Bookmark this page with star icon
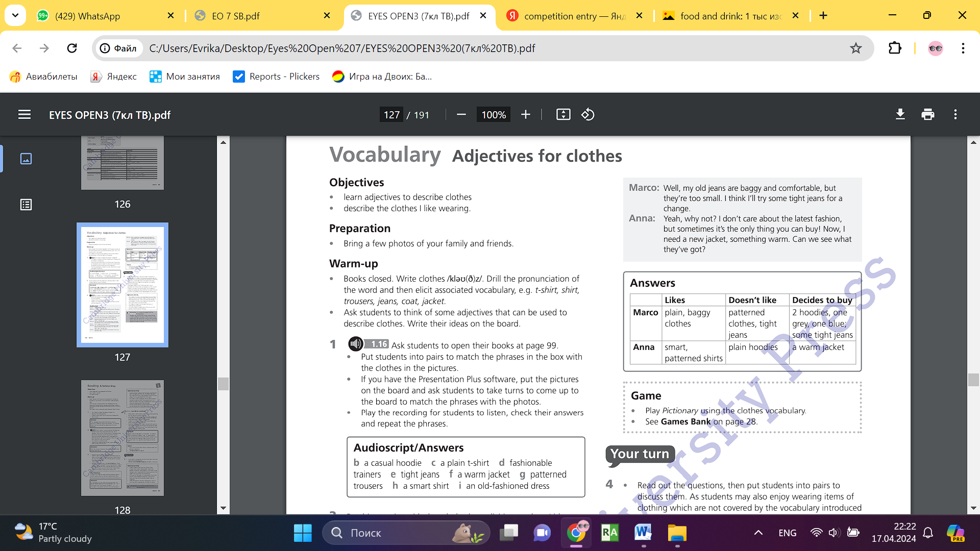The image size is (980, 551). 855,48
